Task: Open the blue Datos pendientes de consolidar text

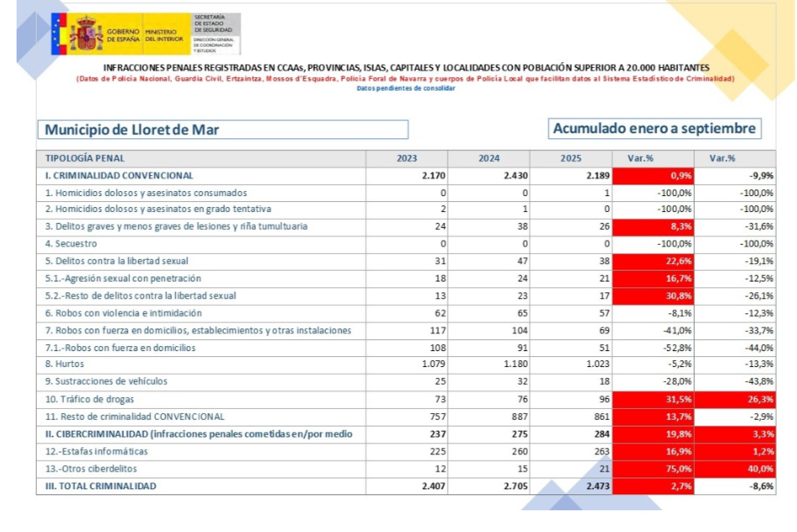Action: [x=406, y=88]
